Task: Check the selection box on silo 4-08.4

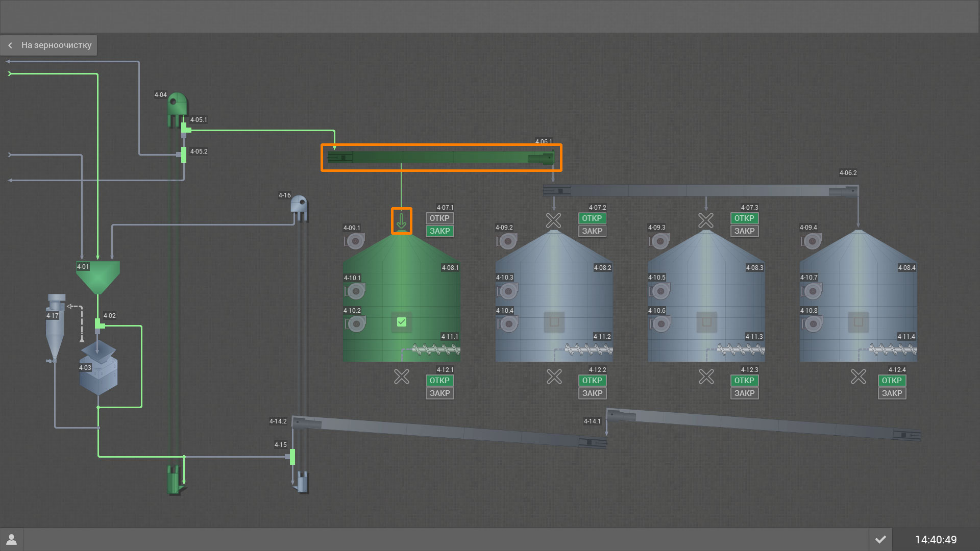Action: click(x=859, y=322)
